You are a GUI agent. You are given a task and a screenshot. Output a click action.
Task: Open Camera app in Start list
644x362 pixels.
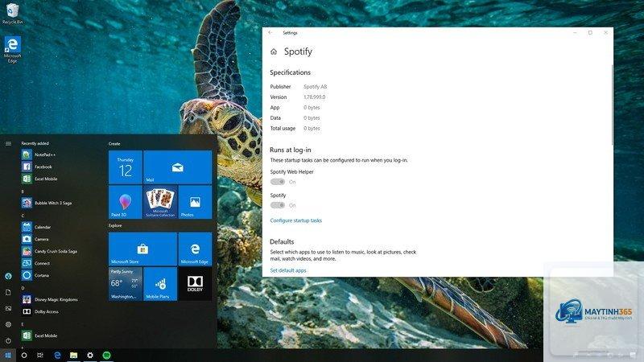pos(35,239)
